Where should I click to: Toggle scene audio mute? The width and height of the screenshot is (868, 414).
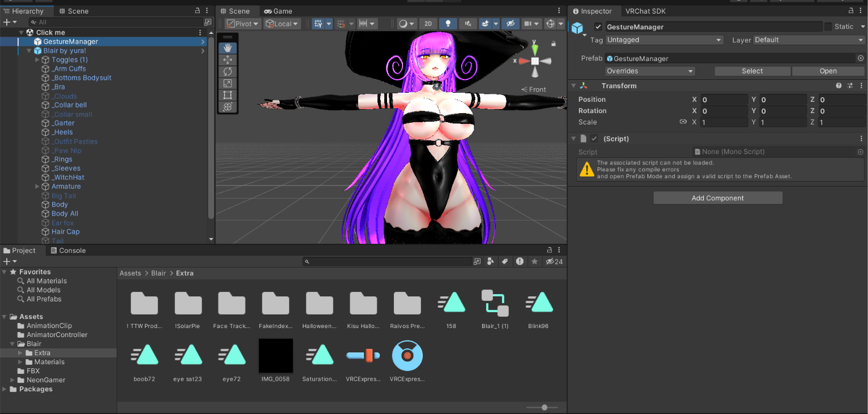[x=467, y=24]
